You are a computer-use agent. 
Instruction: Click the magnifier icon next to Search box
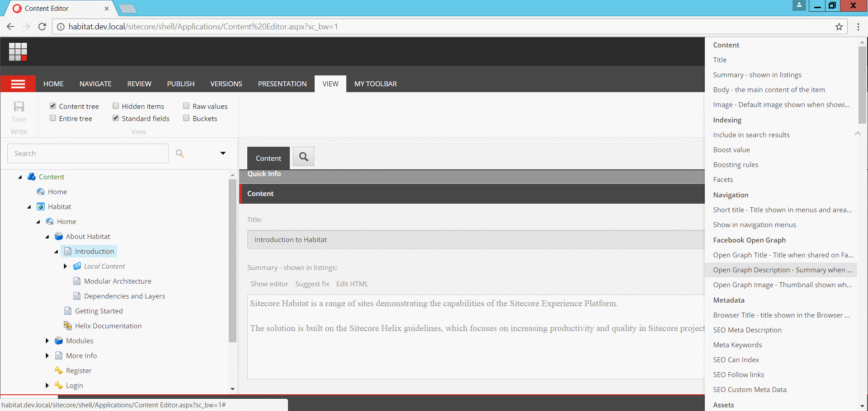click(180, 154)
